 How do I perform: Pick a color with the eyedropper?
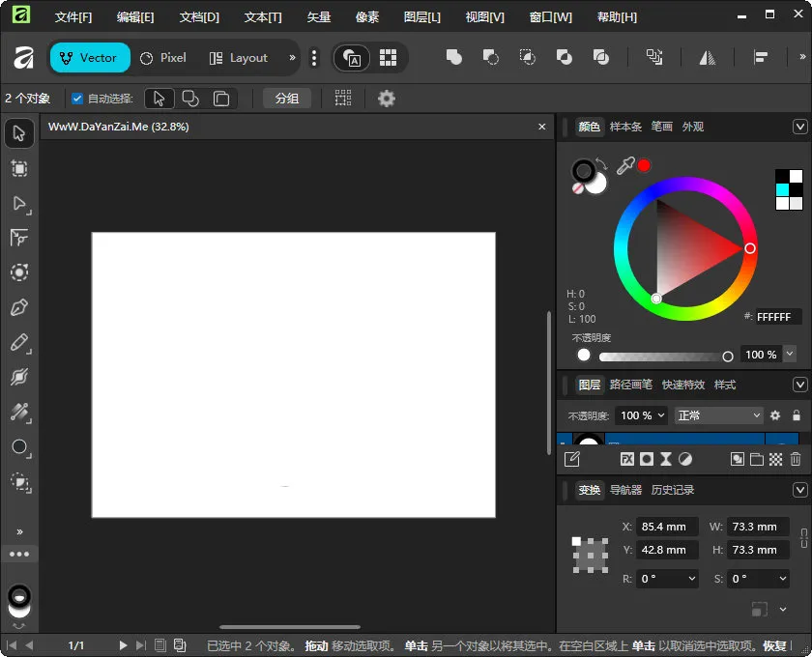626,166
